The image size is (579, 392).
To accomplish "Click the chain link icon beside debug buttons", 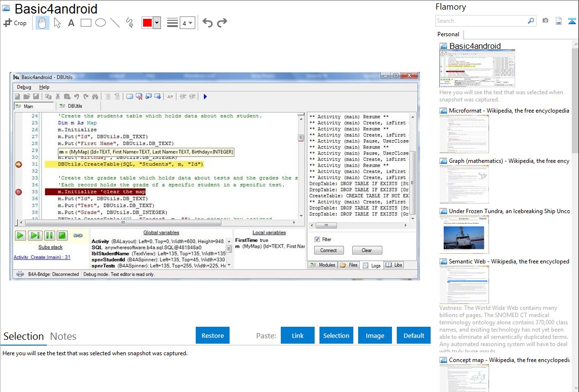I will 77,235.
